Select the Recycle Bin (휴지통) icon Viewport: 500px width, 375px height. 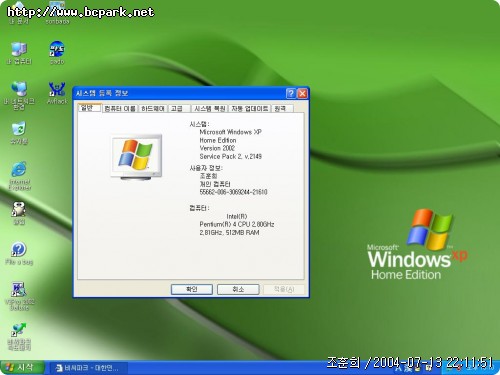point(19,133)
